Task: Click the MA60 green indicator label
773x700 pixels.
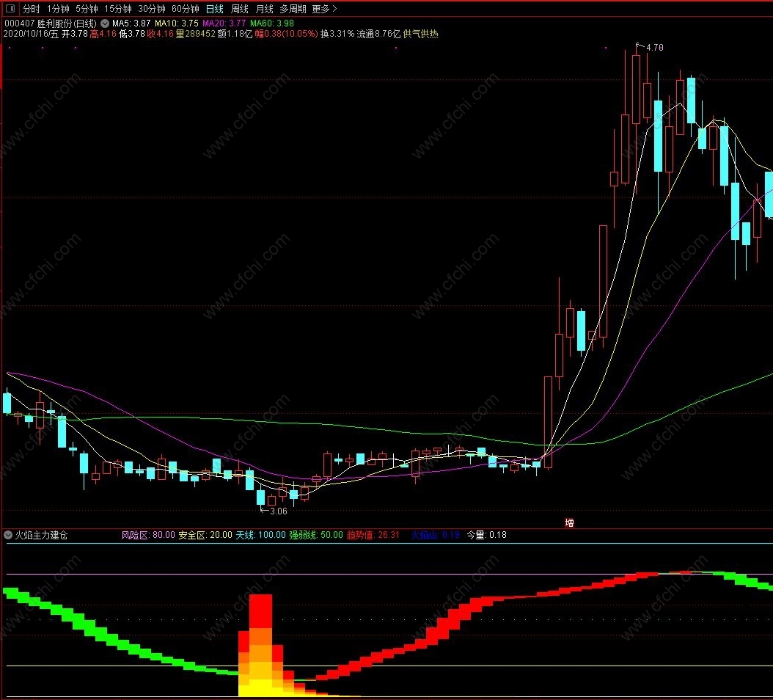Action: (271, 23)
